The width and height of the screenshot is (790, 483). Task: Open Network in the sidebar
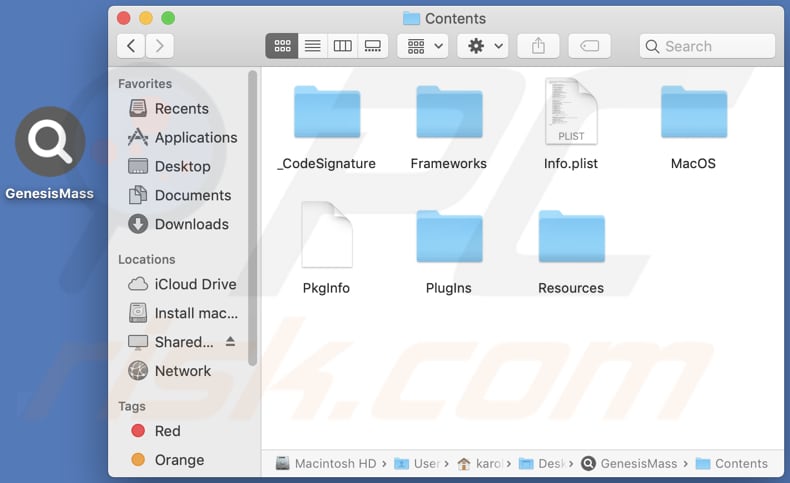tap(169, 371)
